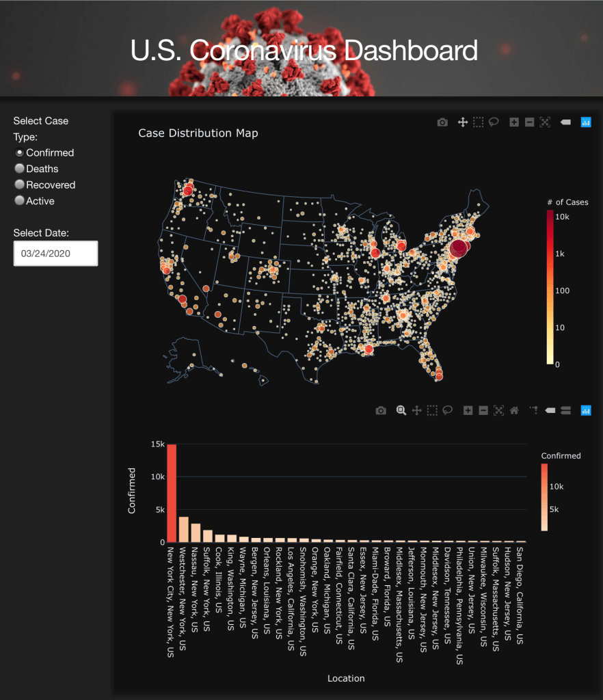This screenshot has height=700, width=603.
Task: Choose Box Select tool in map toolbar
Action: coord(478,122)
